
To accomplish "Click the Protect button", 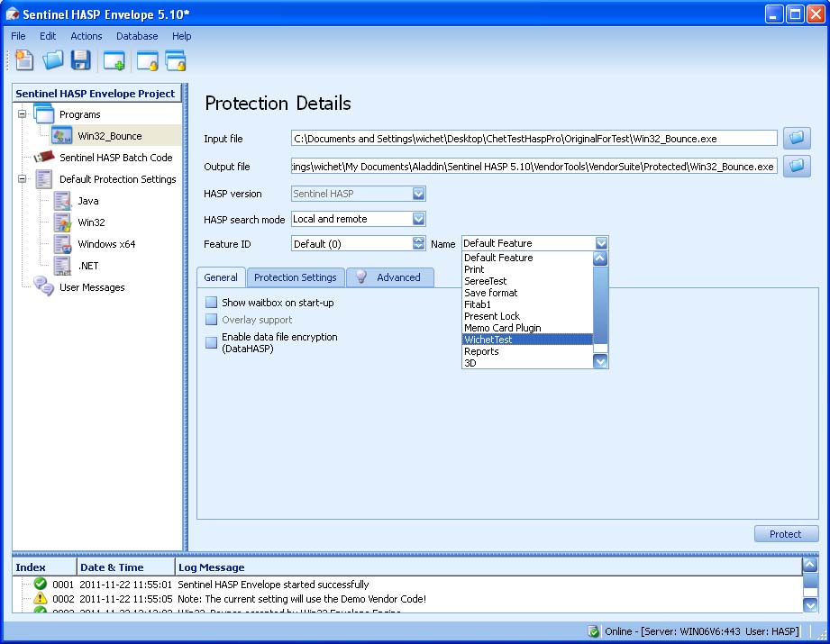I will coord(785,533).
